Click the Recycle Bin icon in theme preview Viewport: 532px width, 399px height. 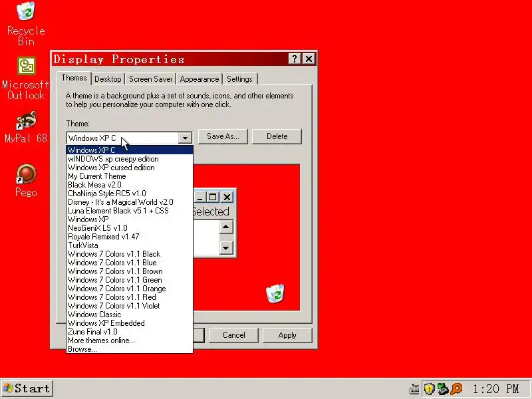pos(275,293)
